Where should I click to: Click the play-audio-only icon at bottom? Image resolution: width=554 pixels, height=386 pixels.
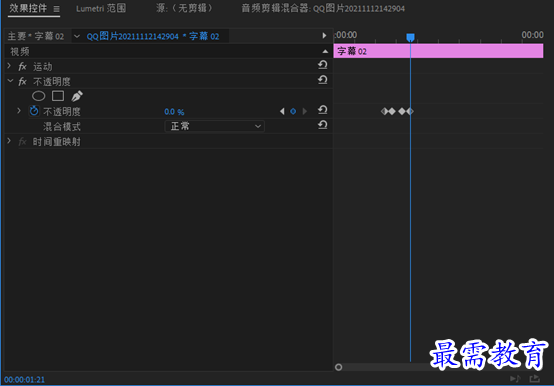[x=515, y=379]
